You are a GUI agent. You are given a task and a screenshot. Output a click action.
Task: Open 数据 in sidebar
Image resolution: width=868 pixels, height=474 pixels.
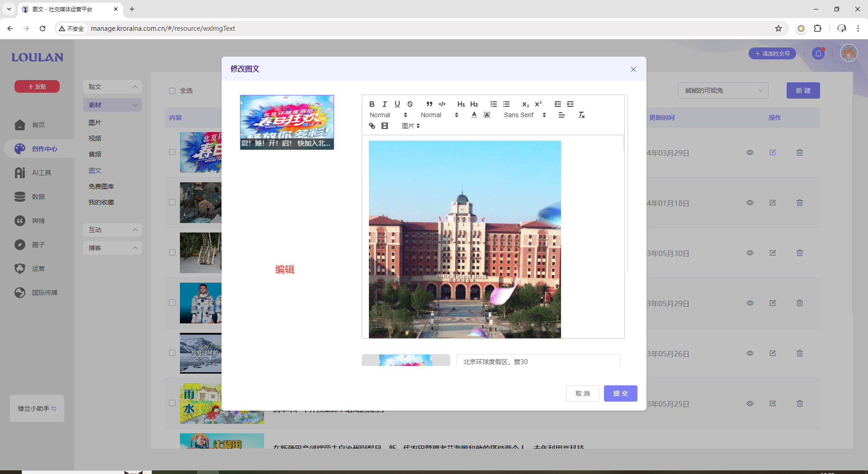37,197
